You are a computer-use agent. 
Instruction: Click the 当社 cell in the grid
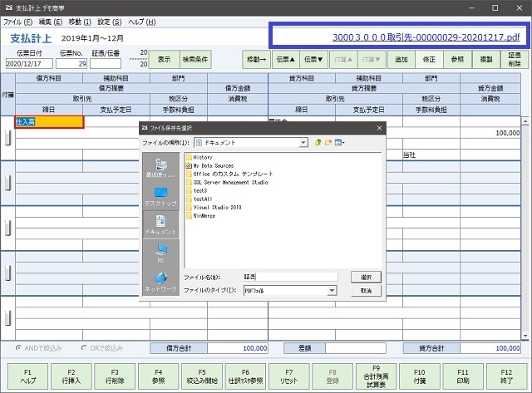click(431, 155)
